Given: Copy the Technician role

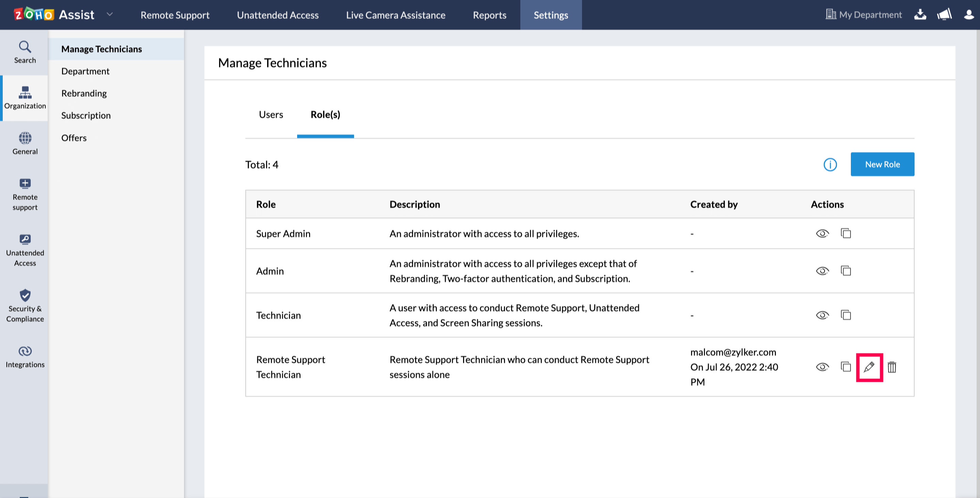Looking at the screenshot, I should coord(846,315).
